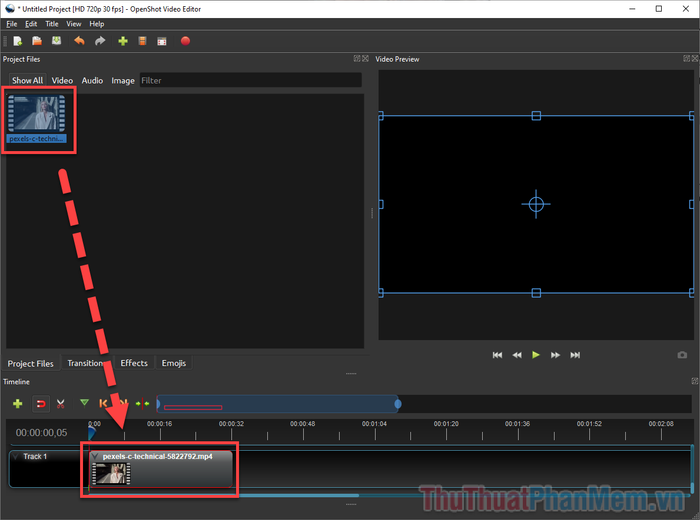Save current frame with camera icon
700x520 pixels.
click(682, 355)
